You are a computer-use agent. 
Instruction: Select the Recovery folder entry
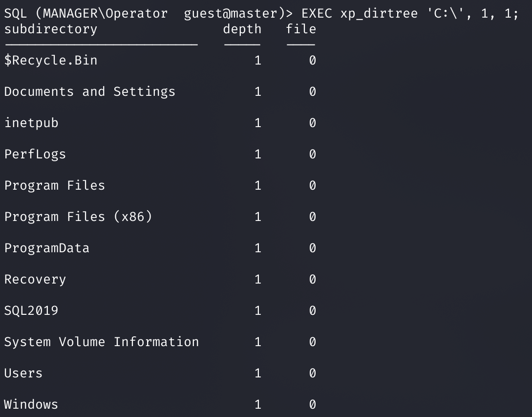tap(35, 279)
